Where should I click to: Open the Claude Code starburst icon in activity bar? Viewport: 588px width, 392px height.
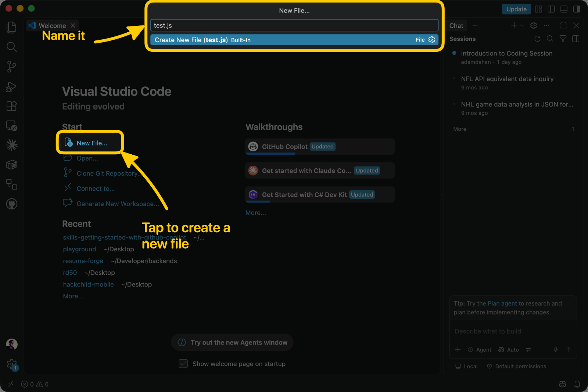pyautogui.click(x=12, y=145)
